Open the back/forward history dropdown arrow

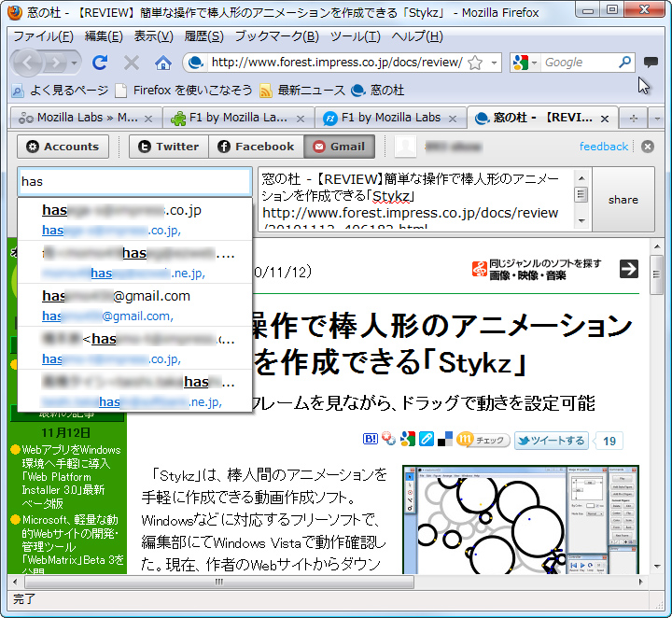74,63
